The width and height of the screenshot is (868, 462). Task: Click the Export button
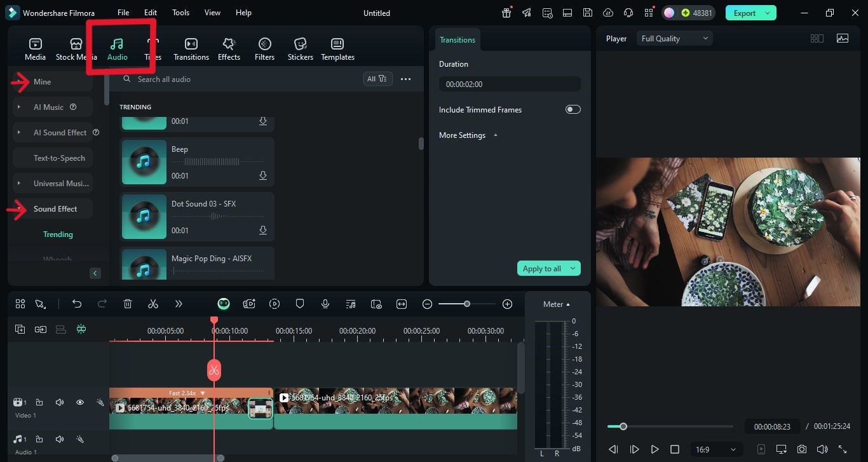coord(744,13)
